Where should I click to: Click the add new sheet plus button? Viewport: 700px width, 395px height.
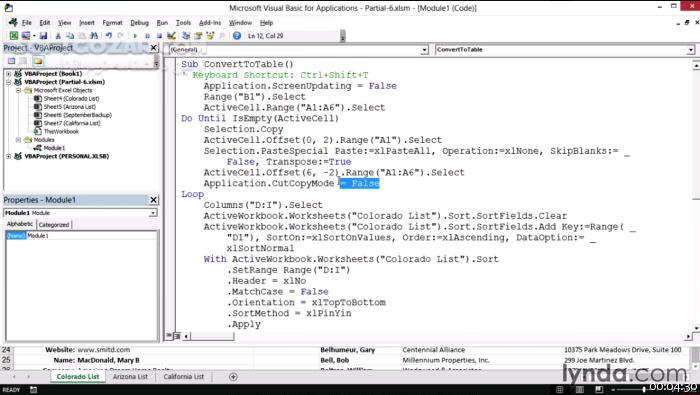[233, 377]
